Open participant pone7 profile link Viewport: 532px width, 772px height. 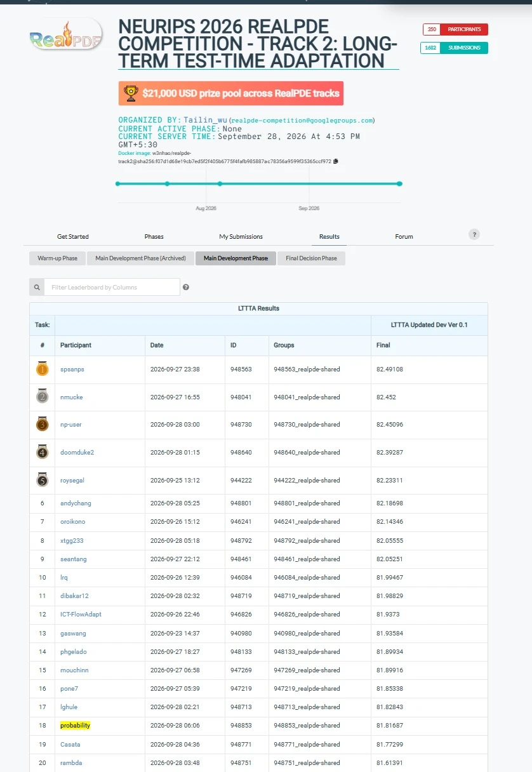[x=69, y=689]
